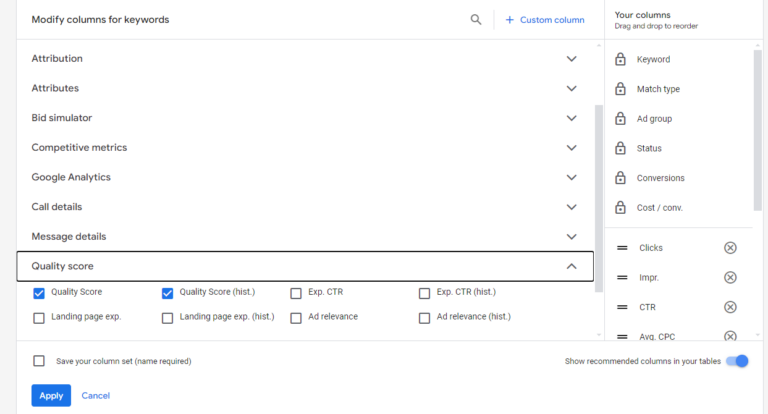Check the Ad relevance checkbox

point(296,318)
